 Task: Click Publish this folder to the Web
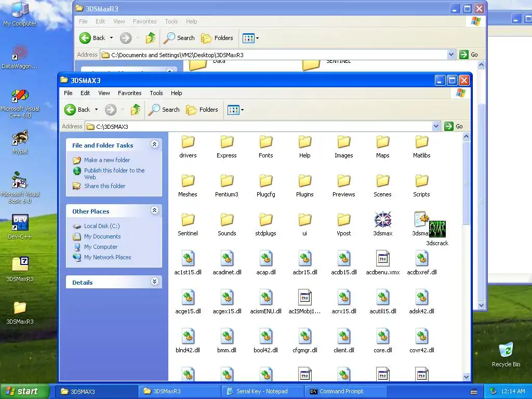[114, 174]
